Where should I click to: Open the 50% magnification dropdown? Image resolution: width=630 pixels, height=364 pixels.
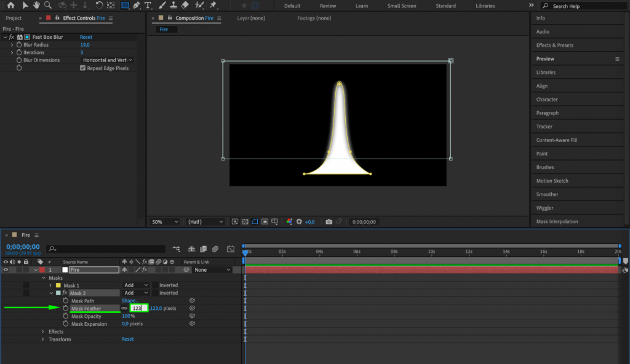pos(164,221)
